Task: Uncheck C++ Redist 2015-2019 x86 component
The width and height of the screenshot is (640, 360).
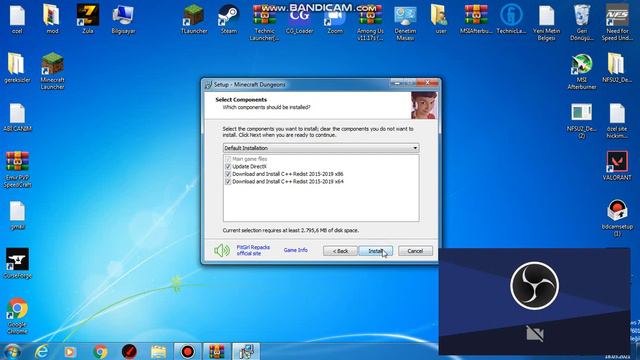Action: 228,174
